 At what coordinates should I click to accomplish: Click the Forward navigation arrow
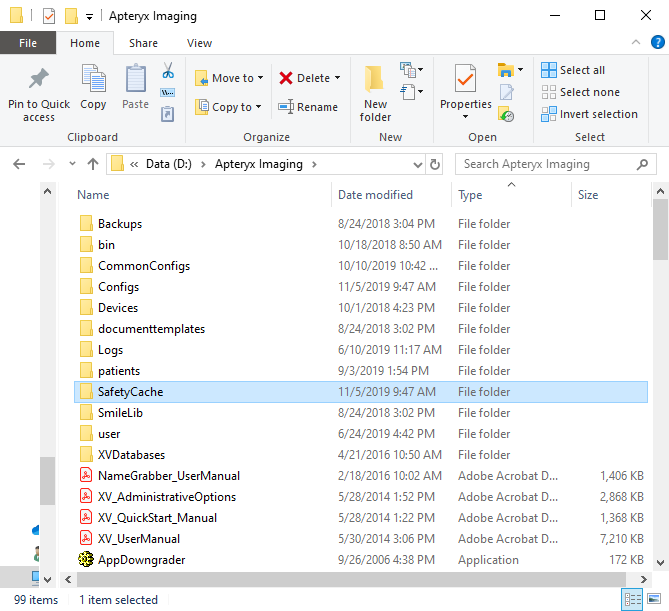pos(49,164)
